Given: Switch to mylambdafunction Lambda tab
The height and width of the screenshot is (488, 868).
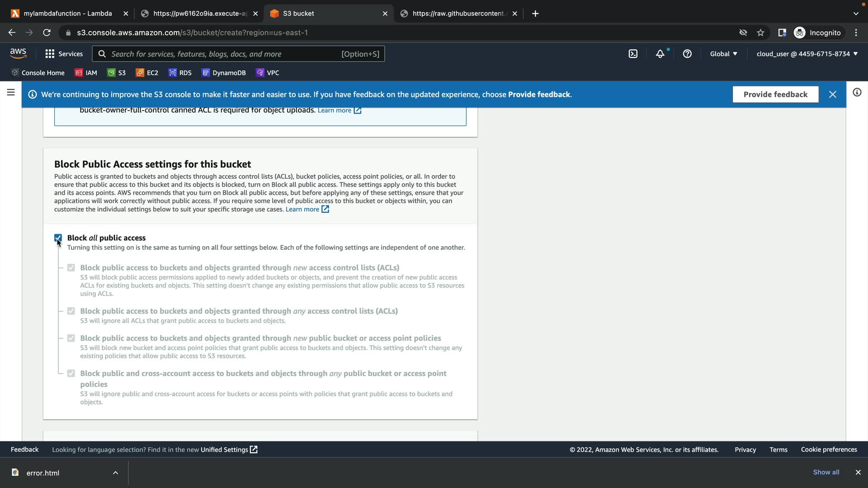Looking at the screenshot, I should (x=68, y=14).
